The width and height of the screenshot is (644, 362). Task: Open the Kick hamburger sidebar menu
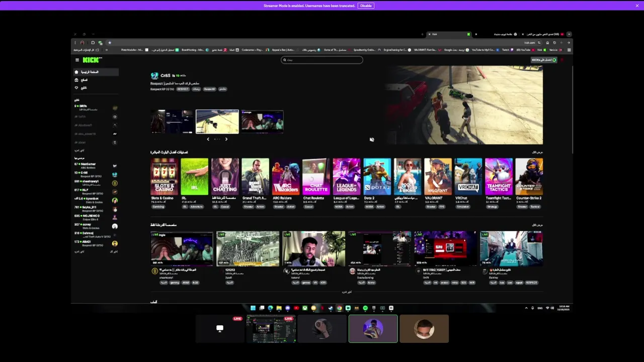click(77, 60)
